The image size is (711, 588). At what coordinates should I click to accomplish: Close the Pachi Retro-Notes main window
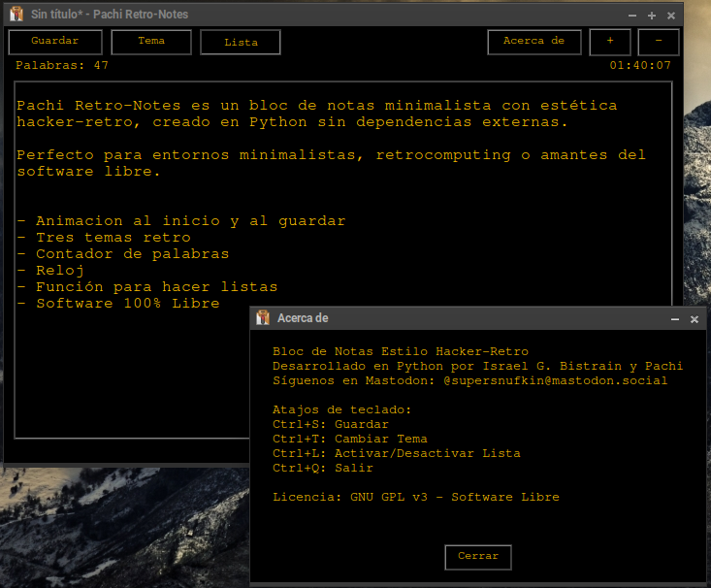pyautogui.click(x=671, y=16)
